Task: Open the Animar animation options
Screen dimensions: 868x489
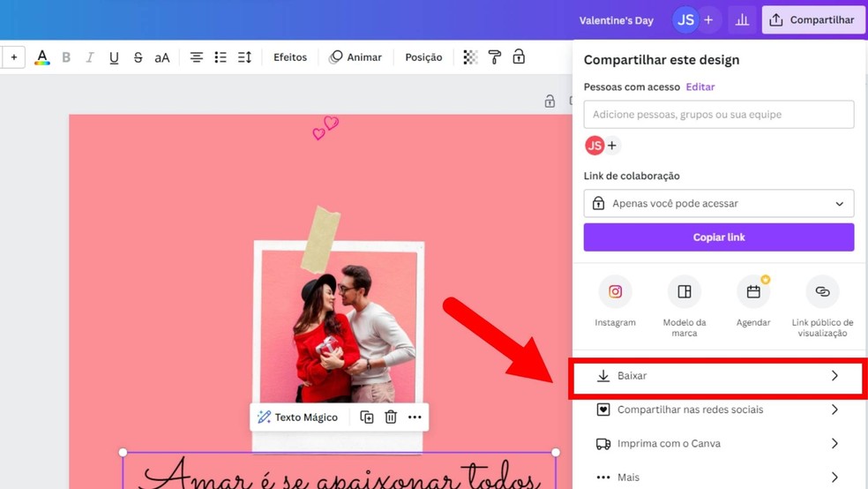Action: pyautogui.click(x=355, y=57)
